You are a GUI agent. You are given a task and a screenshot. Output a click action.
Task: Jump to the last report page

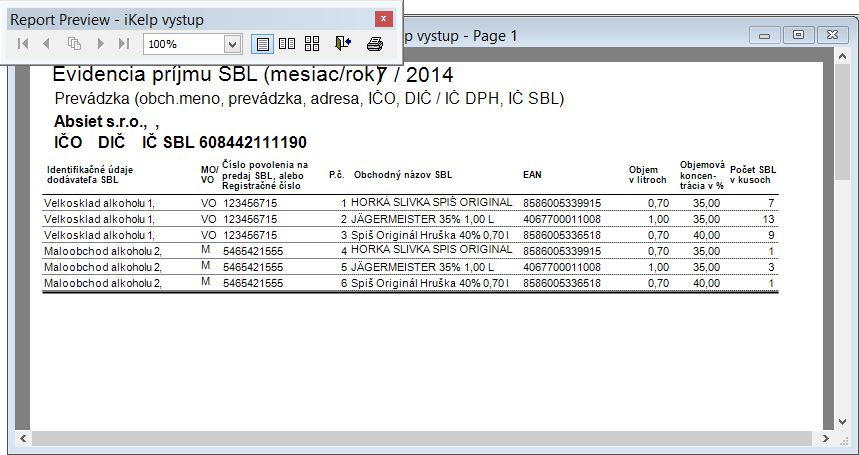click(x=124, y=44)
